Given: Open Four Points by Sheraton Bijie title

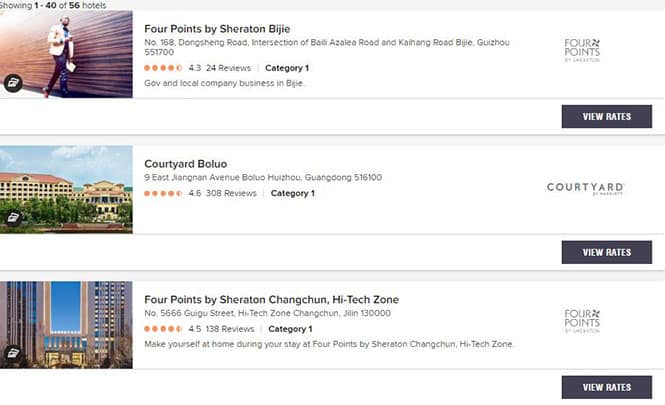Looking at the screenshot, I should [x=217, y=29].
